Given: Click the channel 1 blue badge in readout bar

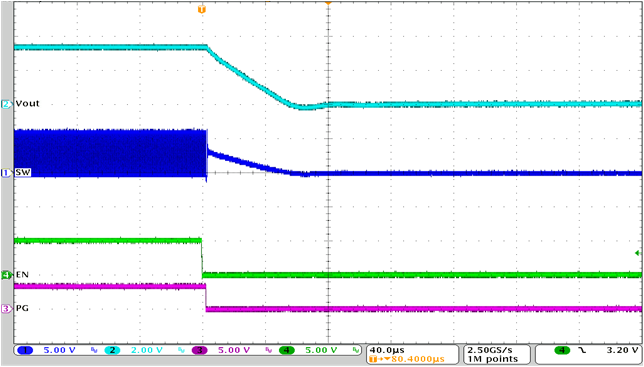Looking at the screenshot, I should click(x=25, y=350).
